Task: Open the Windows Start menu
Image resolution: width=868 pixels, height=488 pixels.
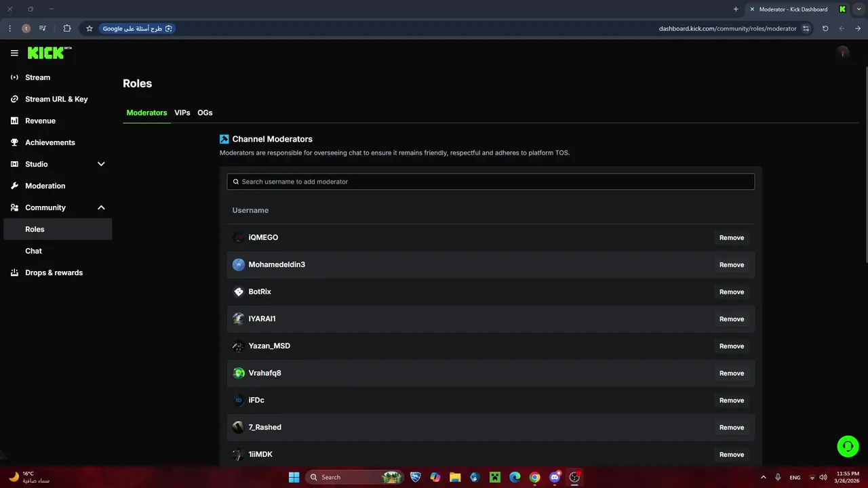Action: click(294, 477)
